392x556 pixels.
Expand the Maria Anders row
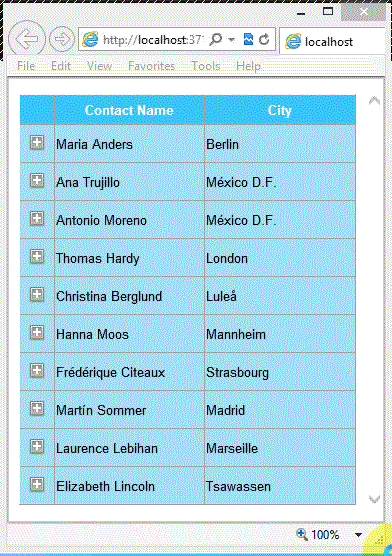pos(37,143)
